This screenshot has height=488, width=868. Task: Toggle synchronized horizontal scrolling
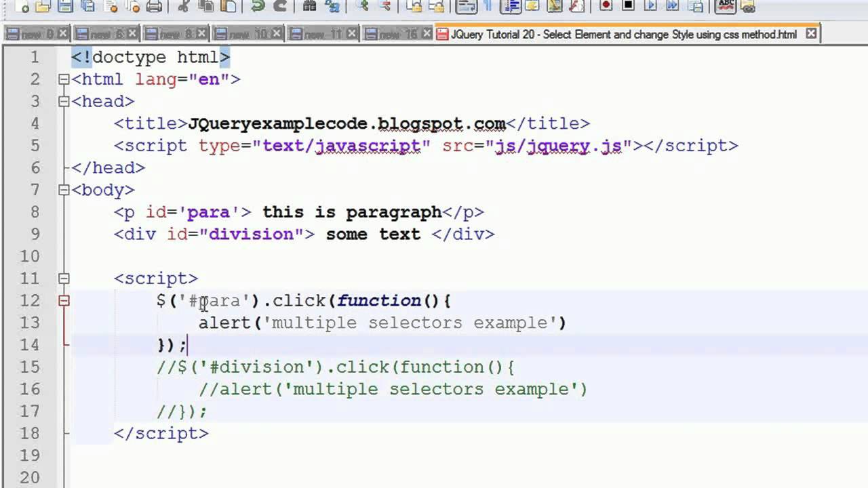tap(435, 6)
